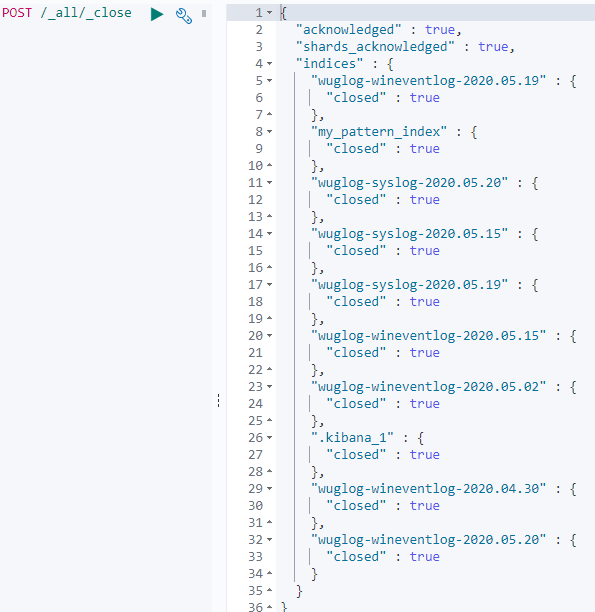The height and width of the screenshot is (612, 595).
Task: Click the vertical panel resize handle
Action: point(219,400)
